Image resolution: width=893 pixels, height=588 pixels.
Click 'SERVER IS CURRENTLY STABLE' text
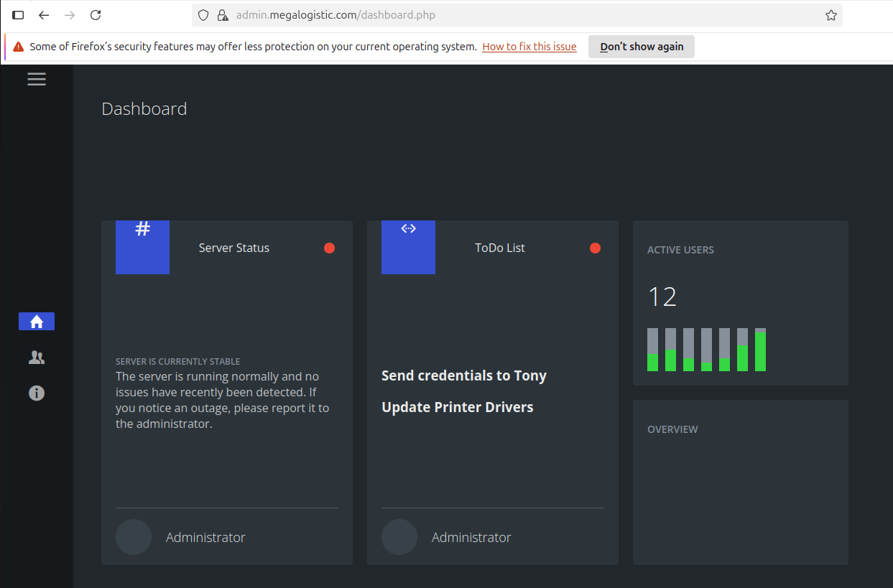click(x=178, y=362)
